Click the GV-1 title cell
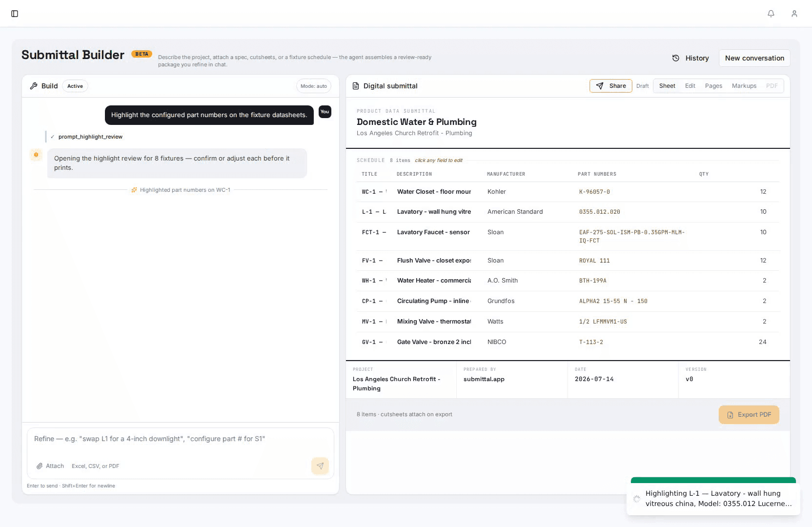 pyautogui.click(x=374, y=342)
